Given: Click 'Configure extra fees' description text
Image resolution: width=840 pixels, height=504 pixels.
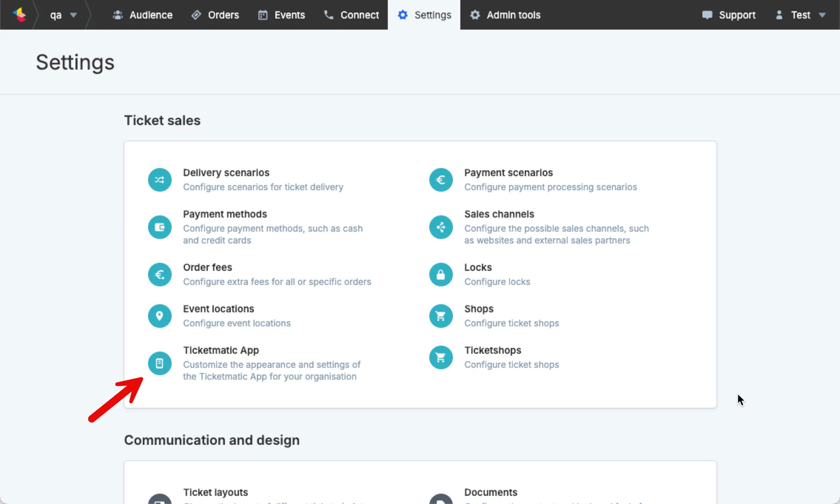Looking at the screenshot, I should (277, 282).
